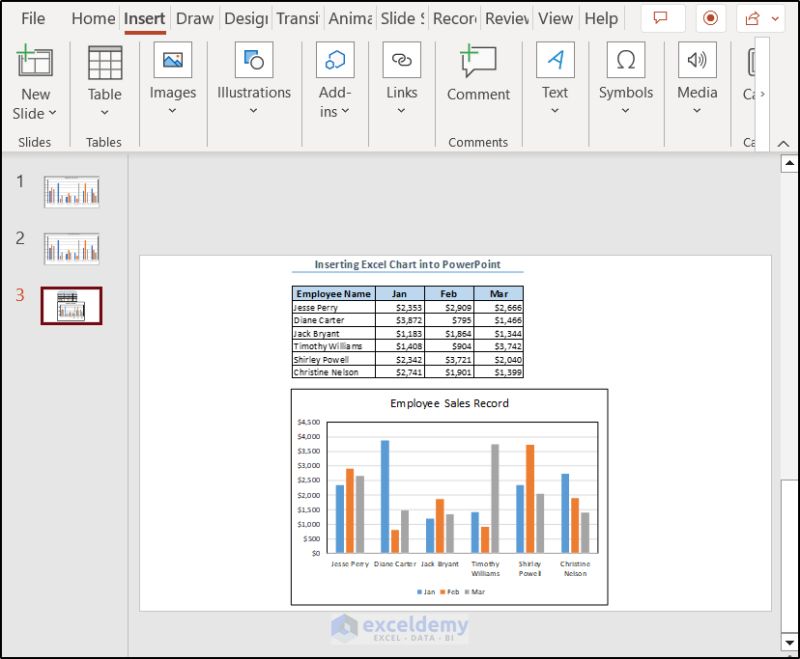Collapse the ribbon using the chevron

coord(784,145)
